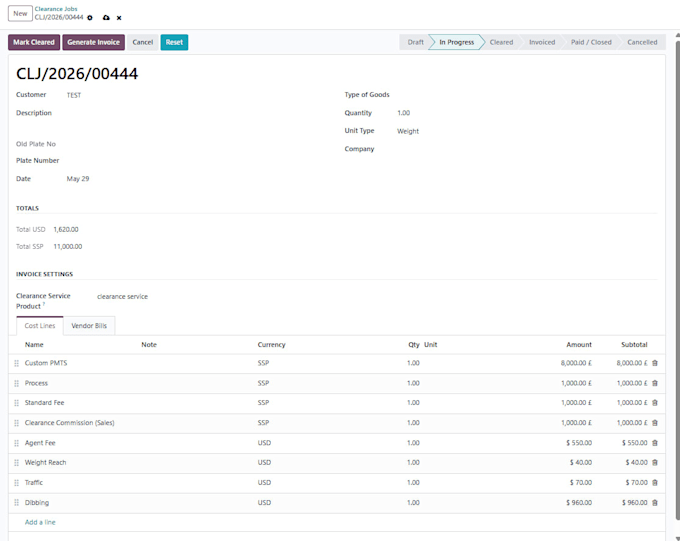
Task: Click the Note column header
Action: pos(149,345)
